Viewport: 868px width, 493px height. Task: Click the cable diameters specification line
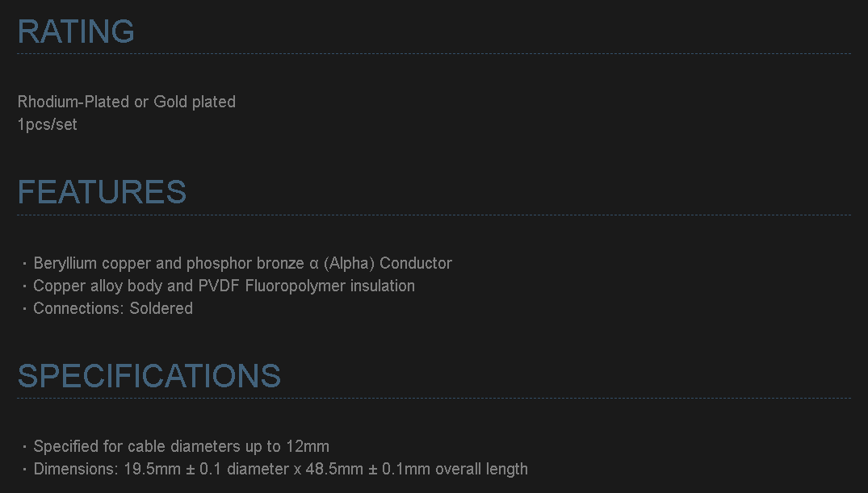(x=181, y=446)
